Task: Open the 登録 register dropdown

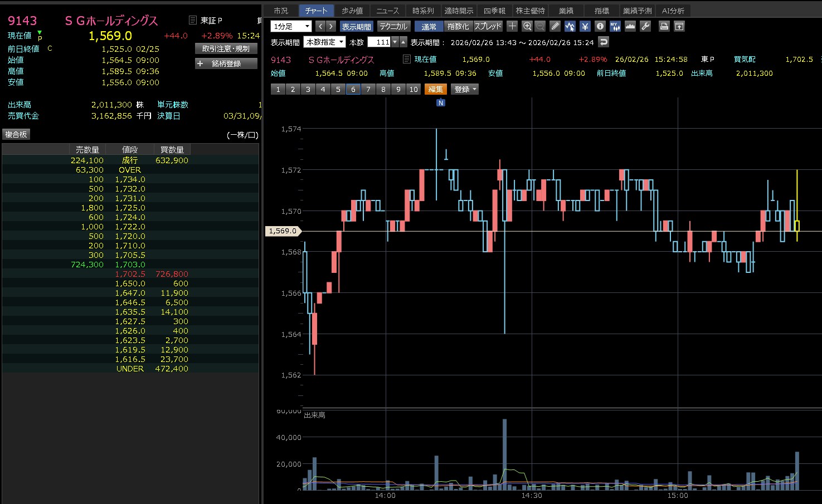Action: click(465, 89)
